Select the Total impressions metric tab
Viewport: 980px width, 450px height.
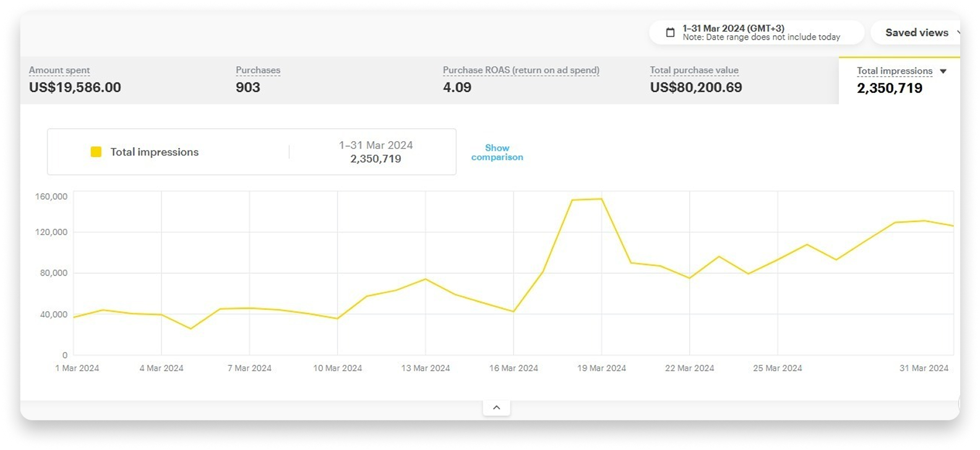900,80
